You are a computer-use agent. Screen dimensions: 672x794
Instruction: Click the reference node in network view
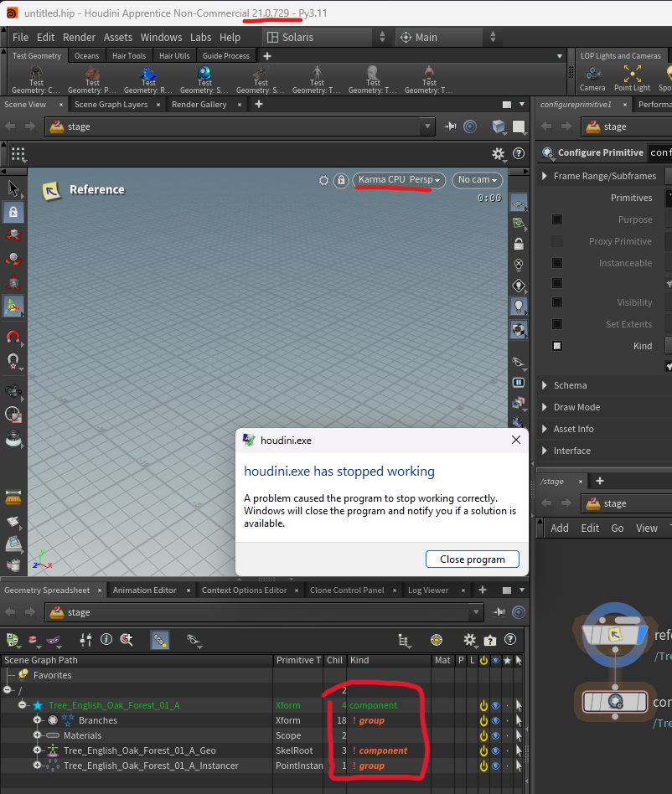pos(615,634)
